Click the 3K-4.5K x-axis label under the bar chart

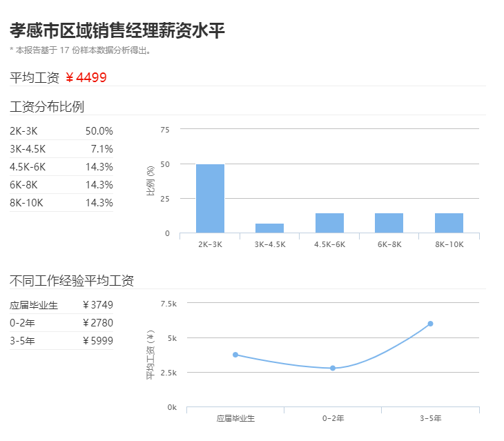tap(270, 244)
